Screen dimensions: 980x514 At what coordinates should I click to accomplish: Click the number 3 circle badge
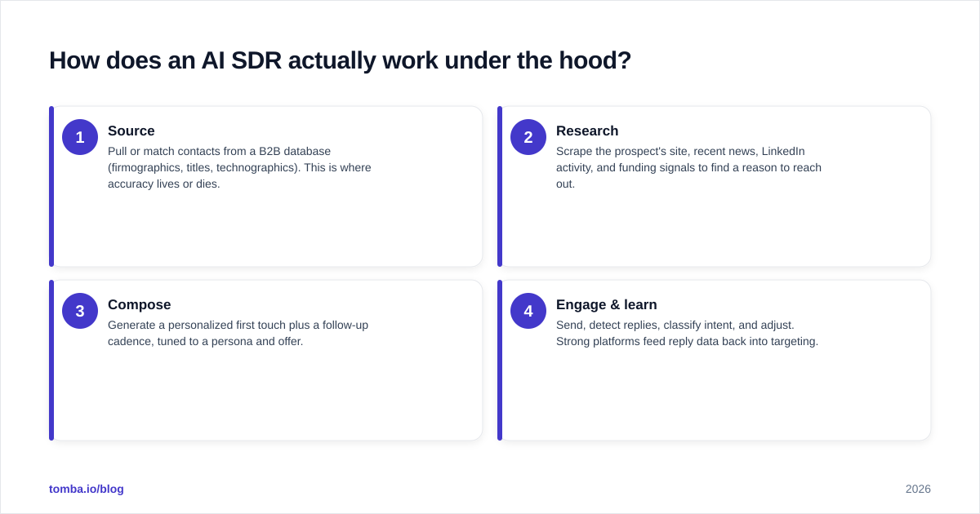click(80, 311)
